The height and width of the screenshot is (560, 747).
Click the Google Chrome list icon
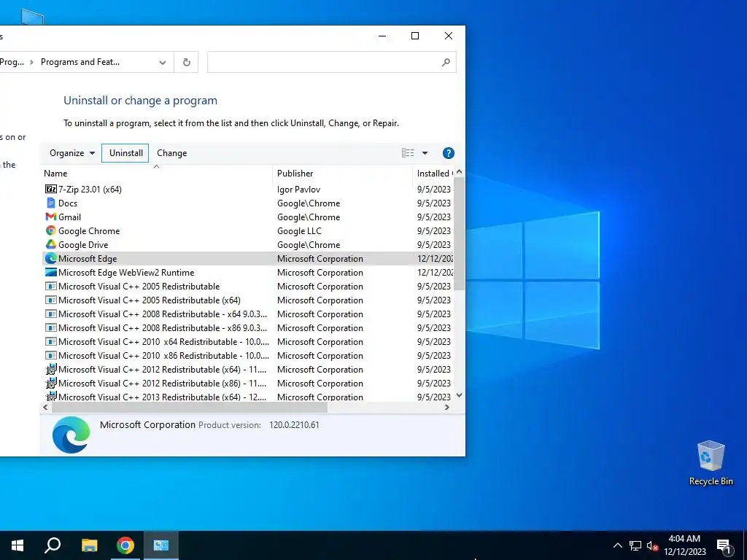(50, 230)
